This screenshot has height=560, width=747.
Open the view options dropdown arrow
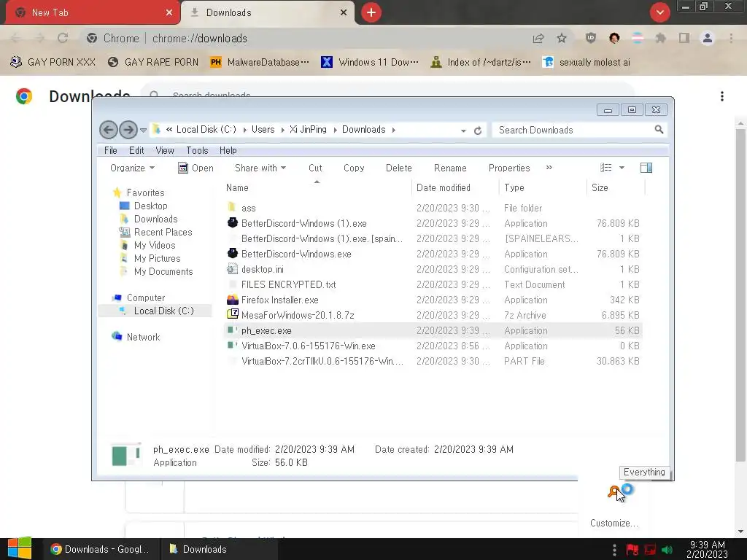pyautogui.click(x=622, y=168)
